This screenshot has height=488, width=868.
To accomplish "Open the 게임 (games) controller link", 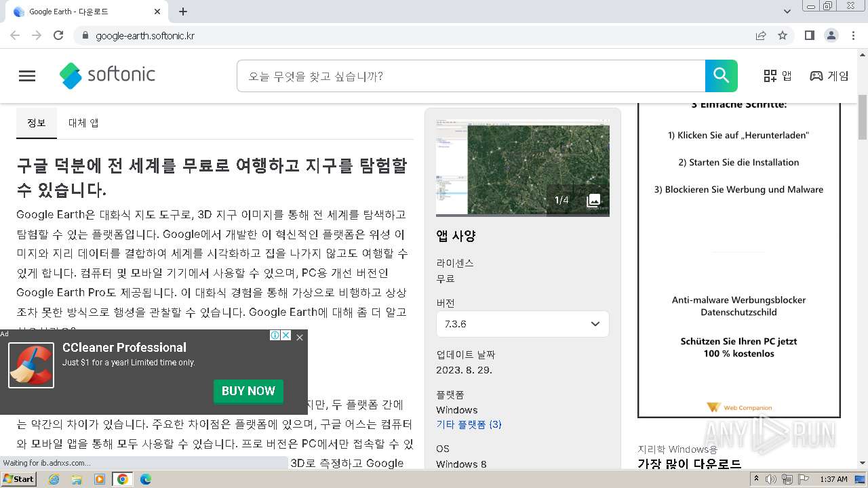I will coord(829,76).
